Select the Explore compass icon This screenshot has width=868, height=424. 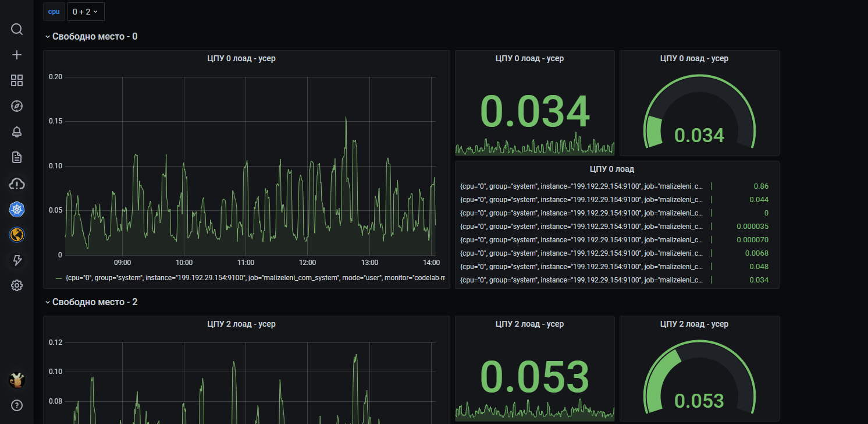click(16, 106)
